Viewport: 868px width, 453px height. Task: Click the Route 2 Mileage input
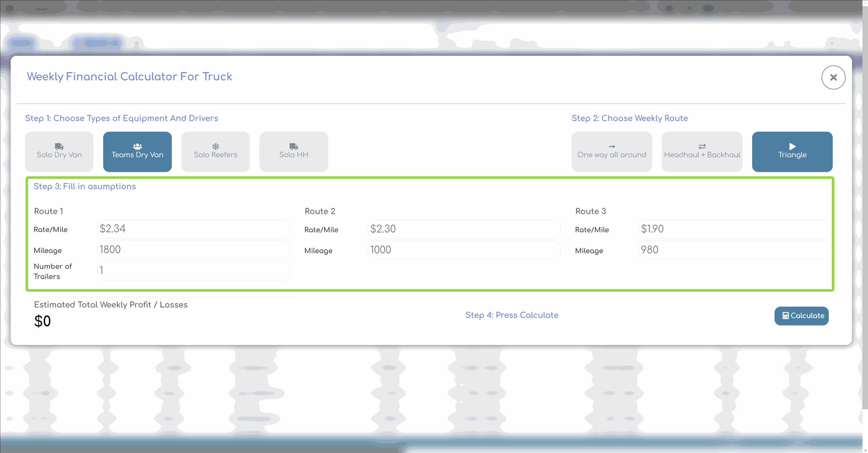[x=464, y=250]
